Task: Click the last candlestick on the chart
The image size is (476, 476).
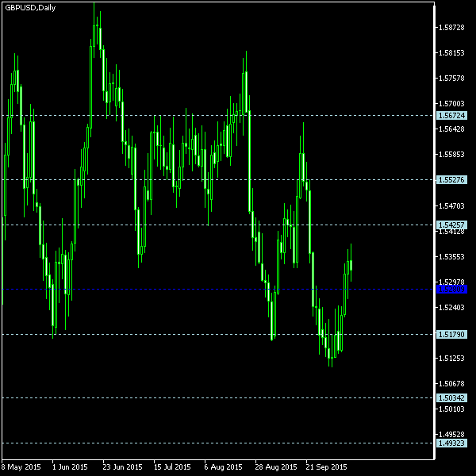Action: [x=351, y=265]
